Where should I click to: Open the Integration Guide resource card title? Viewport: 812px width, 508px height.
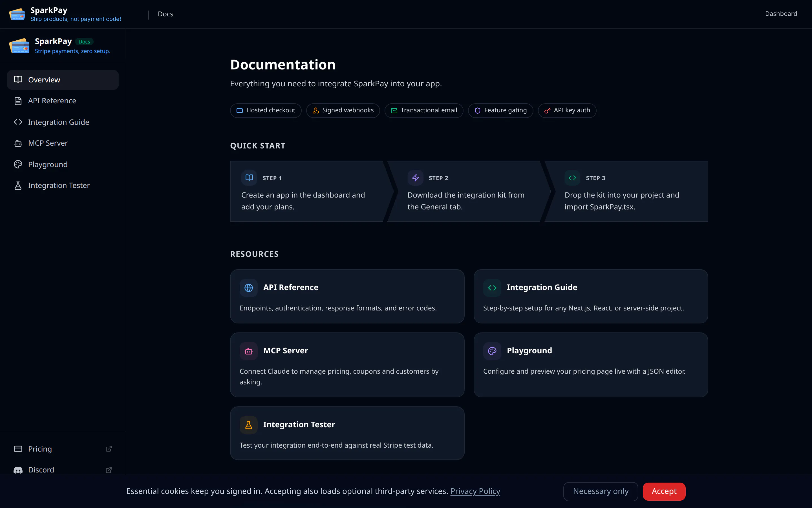tap(542, 288)
